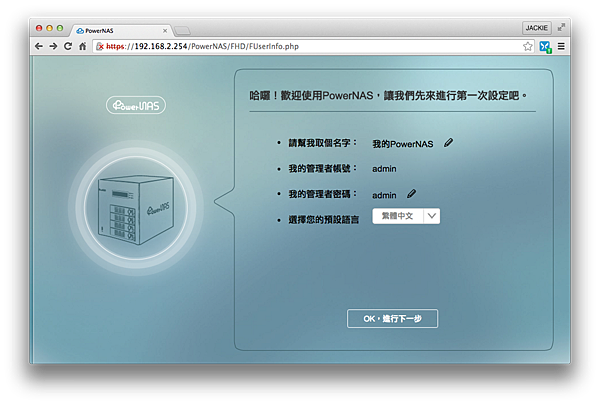
Task: Click the browser back arrow
Action: tap(39, 46)
